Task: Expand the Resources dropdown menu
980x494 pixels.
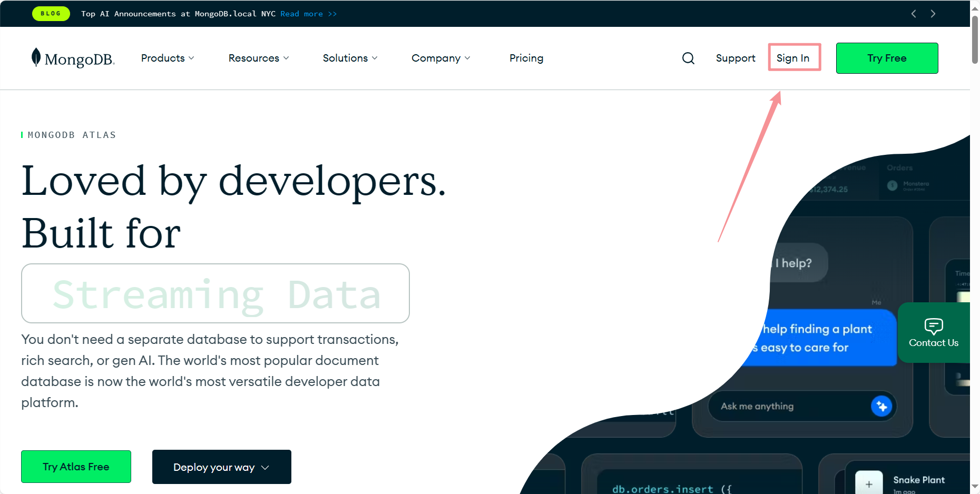Action: point(258,58)
